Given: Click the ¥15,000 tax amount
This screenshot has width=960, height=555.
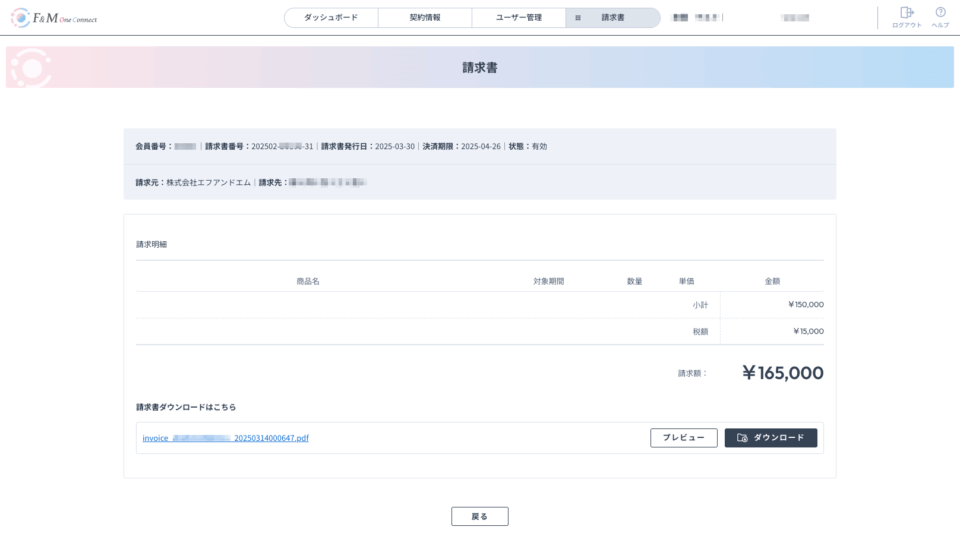Looking at the screenshot, I should [x=808, y=331].
